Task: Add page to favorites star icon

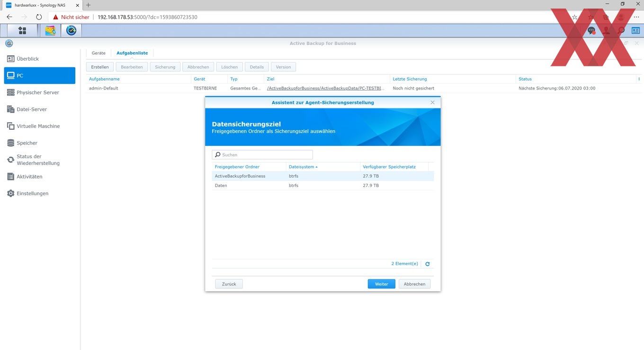Action: click(x=575, y=17)
